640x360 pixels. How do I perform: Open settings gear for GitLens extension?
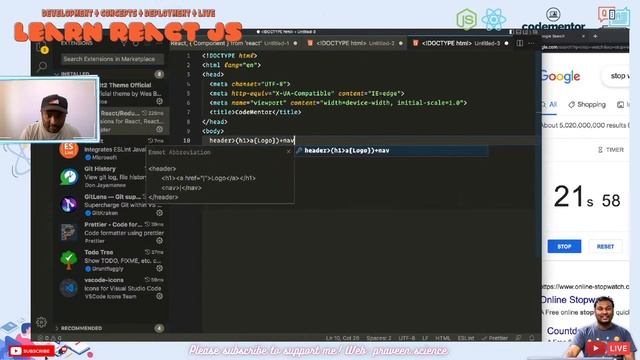click(160, 213)
